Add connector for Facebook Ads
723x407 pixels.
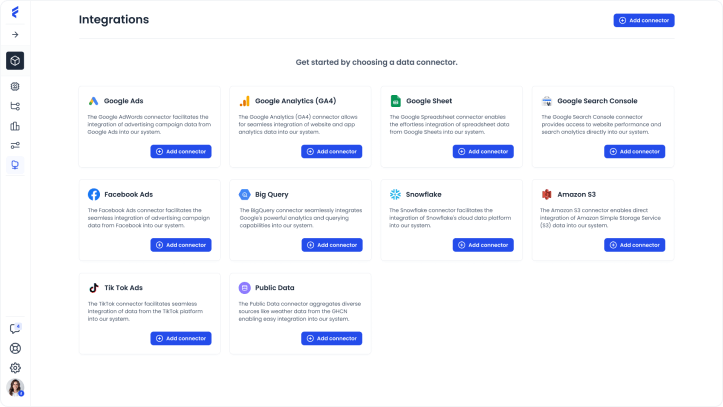click(x=181, y=245)
